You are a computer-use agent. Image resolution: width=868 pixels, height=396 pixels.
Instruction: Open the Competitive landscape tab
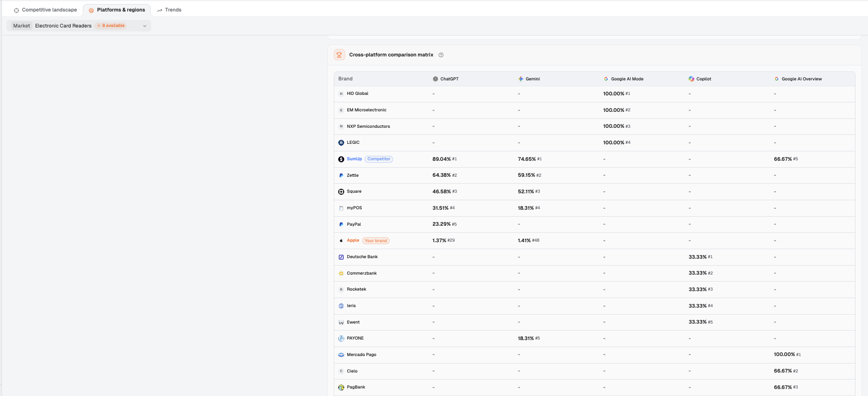(x=45, y=10)
